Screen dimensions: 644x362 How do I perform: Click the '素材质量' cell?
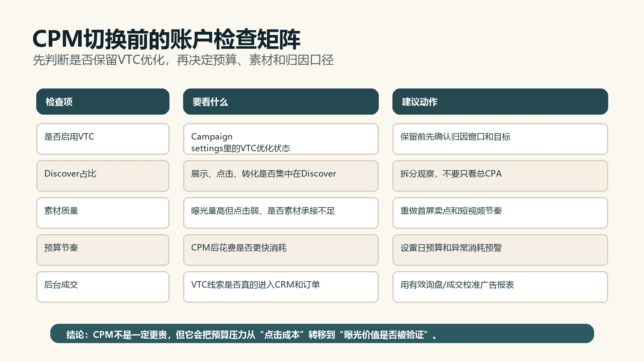coord(103,213)
